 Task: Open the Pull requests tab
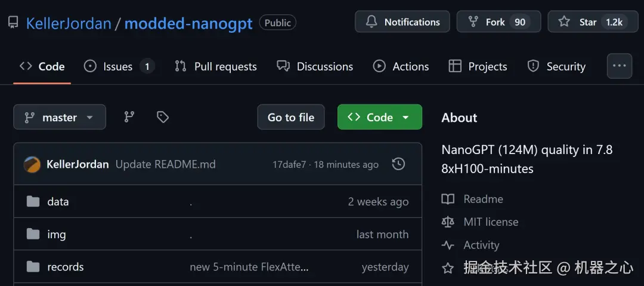(216, 66)
